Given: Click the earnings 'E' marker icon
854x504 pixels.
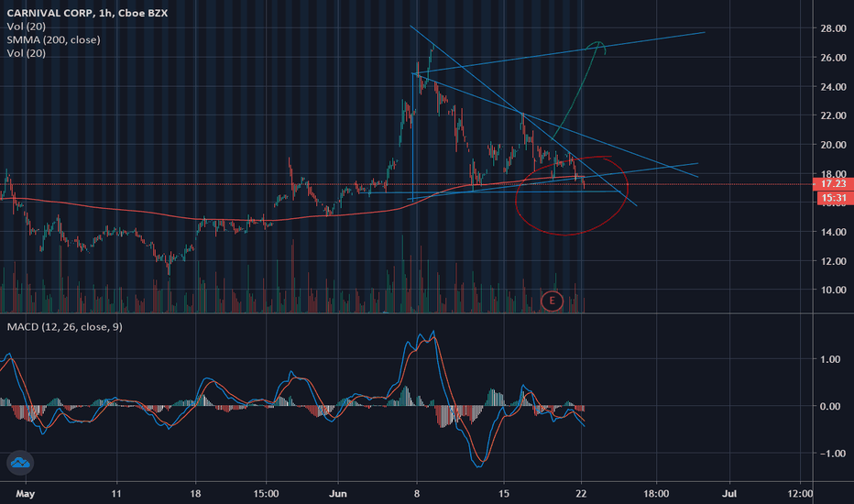Looking at the screenshot, I should click(x=552, y=301).
